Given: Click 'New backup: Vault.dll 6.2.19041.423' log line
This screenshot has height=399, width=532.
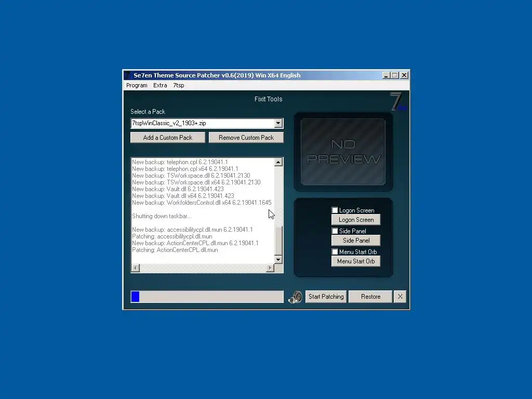Looking at the screenshot, I should pos(178,189).
